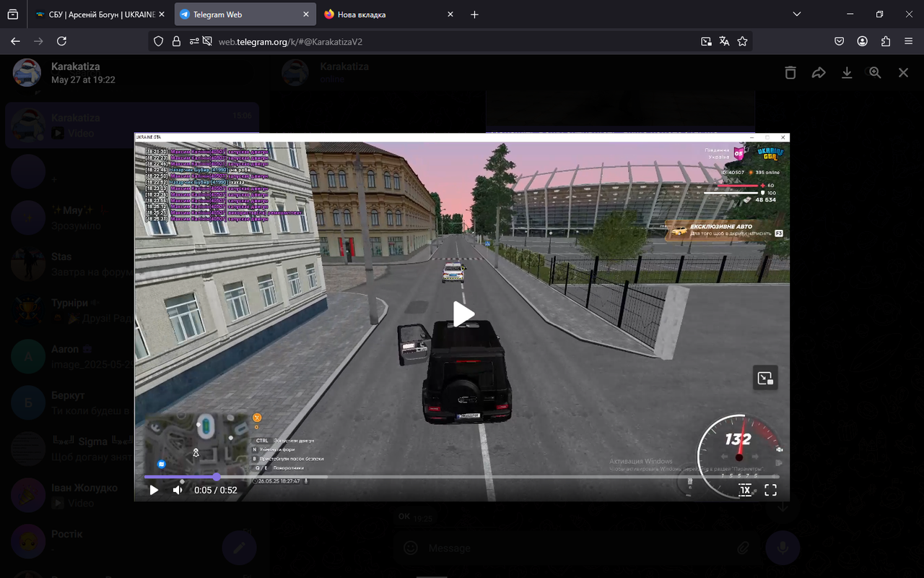Mute the video sound
Viewport: 924px width, 578px height.
point(178,490)
